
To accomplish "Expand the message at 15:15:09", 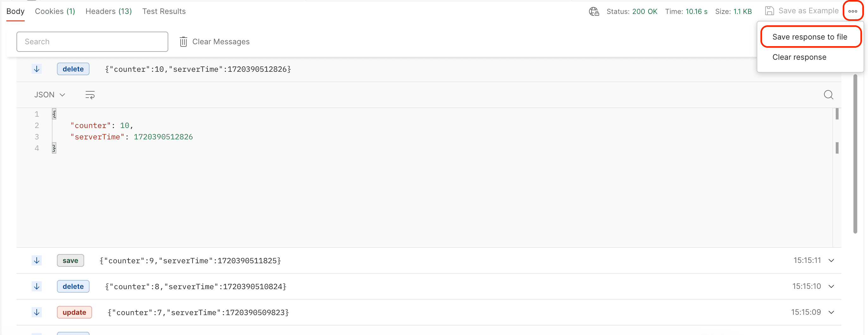I will coord(831,313).
